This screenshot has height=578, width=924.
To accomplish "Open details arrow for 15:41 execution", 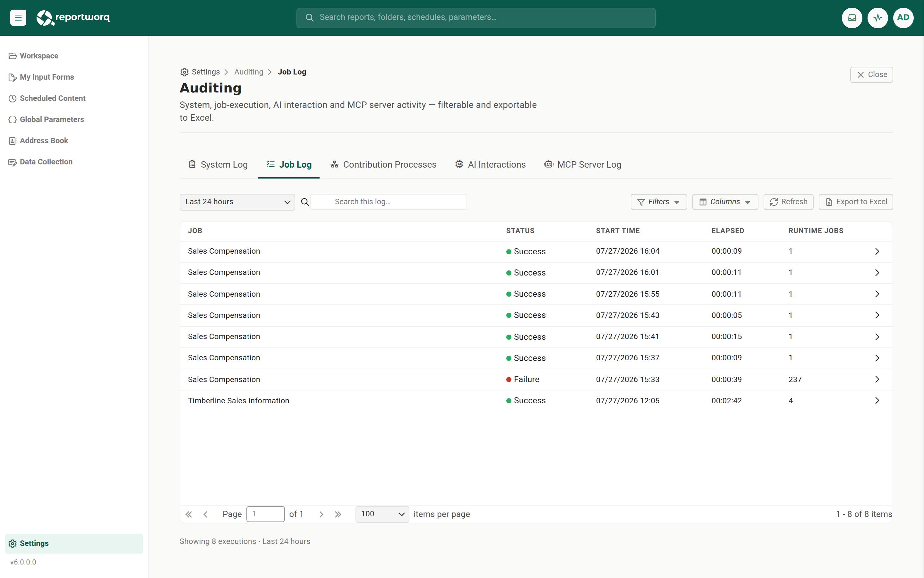I will 877,337.
